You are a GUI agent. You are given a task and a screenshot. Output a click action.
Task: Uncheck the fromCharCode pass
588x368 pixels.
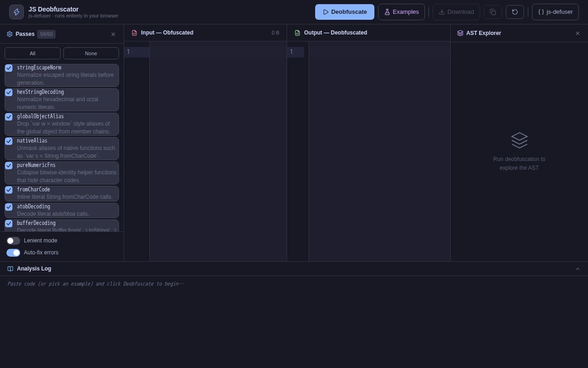click(x=9, y=190)
